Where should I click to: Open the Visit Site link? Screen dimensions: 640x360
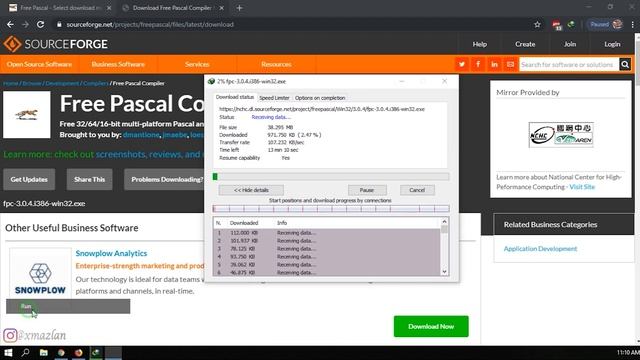[582, 187]
